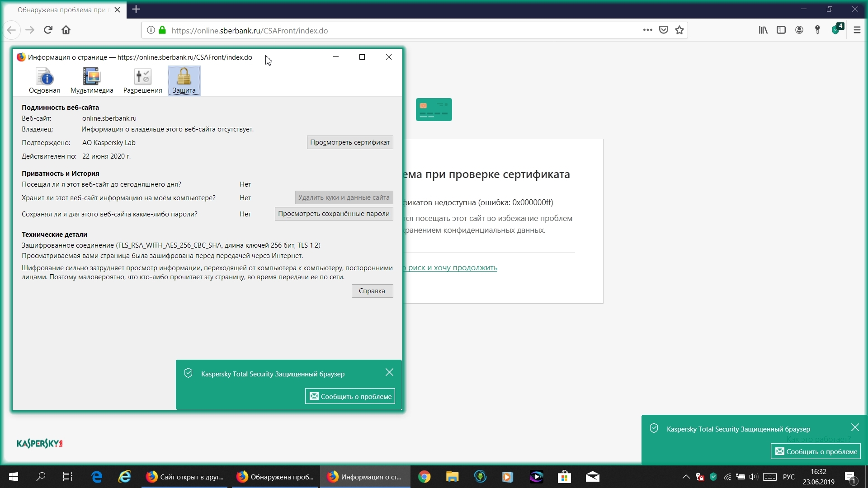
Task: Close Kaspersky notification inside page info window
Action: (389, 372)
